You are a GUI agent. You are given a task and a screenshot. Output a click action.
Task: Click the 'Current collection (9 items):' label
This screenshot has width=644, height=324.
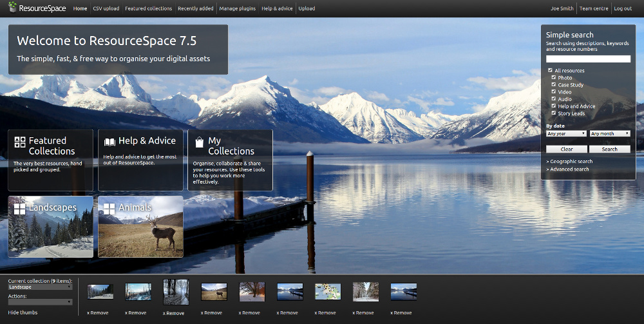click(x=40, y=281)
